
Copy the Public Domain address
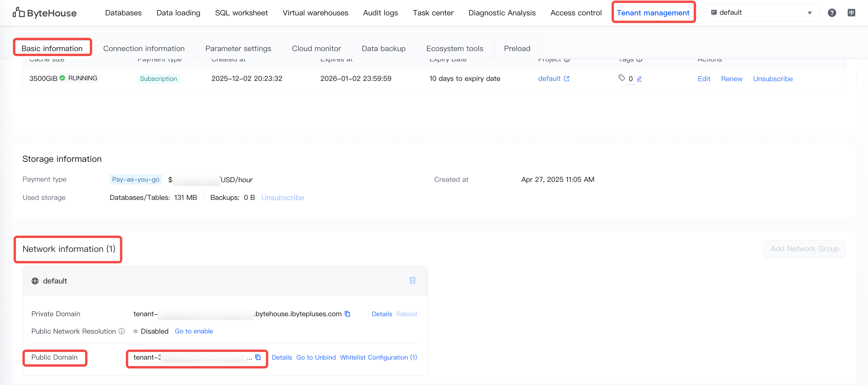[x=258, y=357]
